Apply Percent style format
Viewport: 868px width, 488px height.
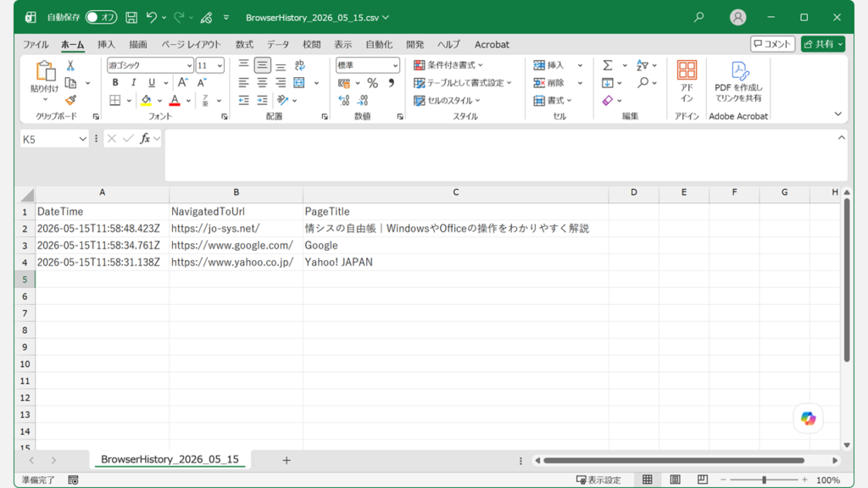(373, 83)
